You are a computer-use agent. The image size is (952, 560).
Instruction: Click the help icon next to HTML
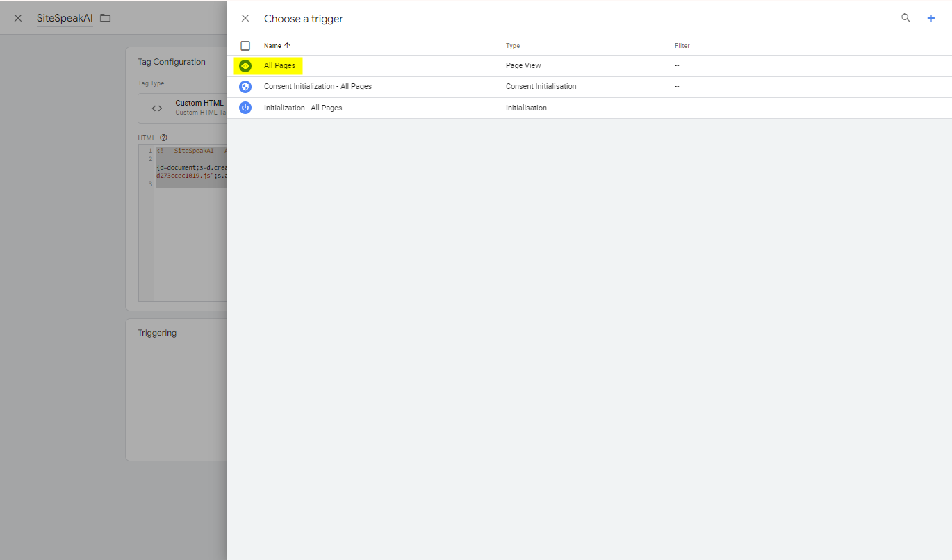(x=163, y=138)
